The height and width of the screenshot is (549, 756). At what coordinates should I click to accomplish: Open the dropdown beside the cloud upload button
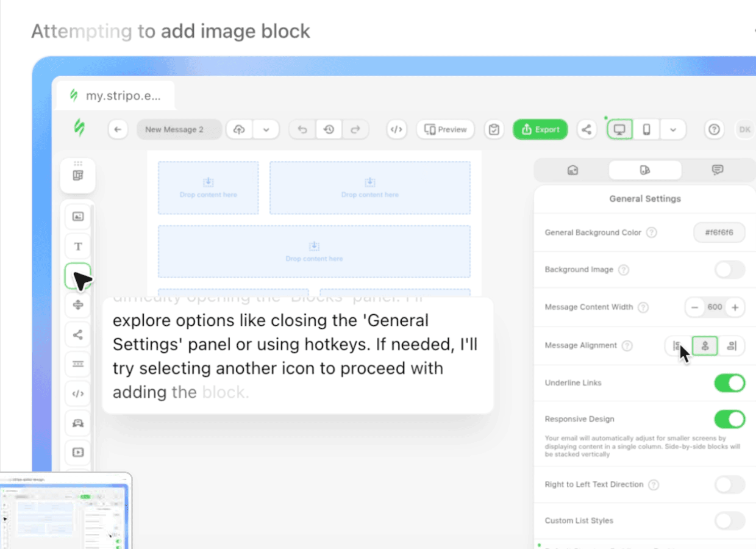pyautogui.click(x=266, y=129)
